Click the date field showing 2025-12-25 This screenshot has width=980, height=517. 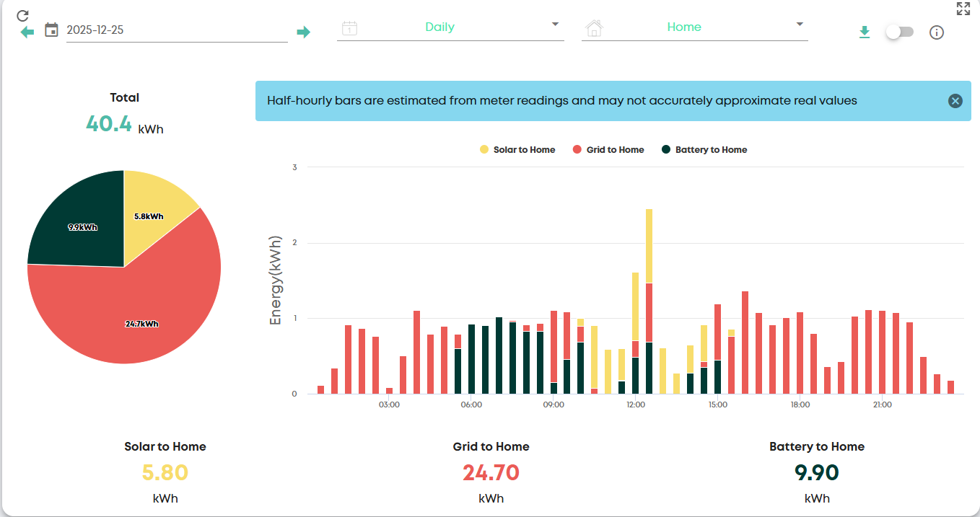coord(176,30)
